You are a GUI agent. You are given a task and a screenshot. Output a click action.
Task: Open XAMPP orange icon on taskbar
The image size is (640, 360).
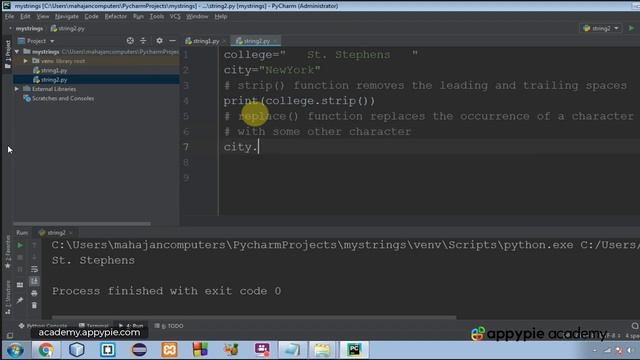[169, 350]
